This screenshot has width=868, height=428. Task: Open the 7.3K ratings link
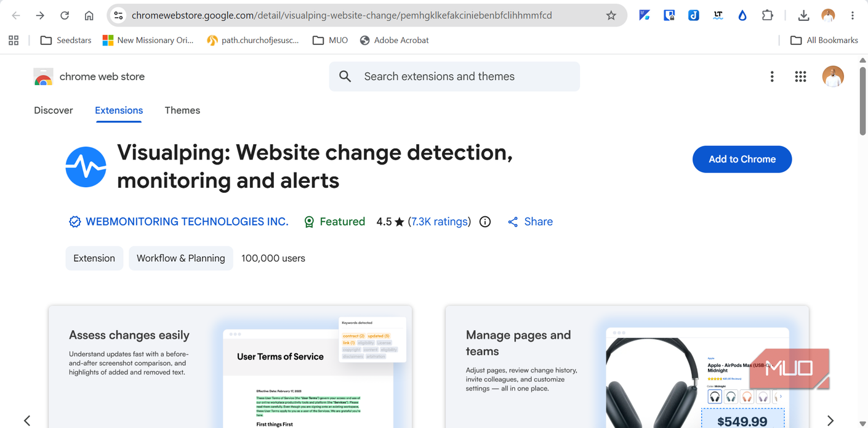(x=440, y=222)
